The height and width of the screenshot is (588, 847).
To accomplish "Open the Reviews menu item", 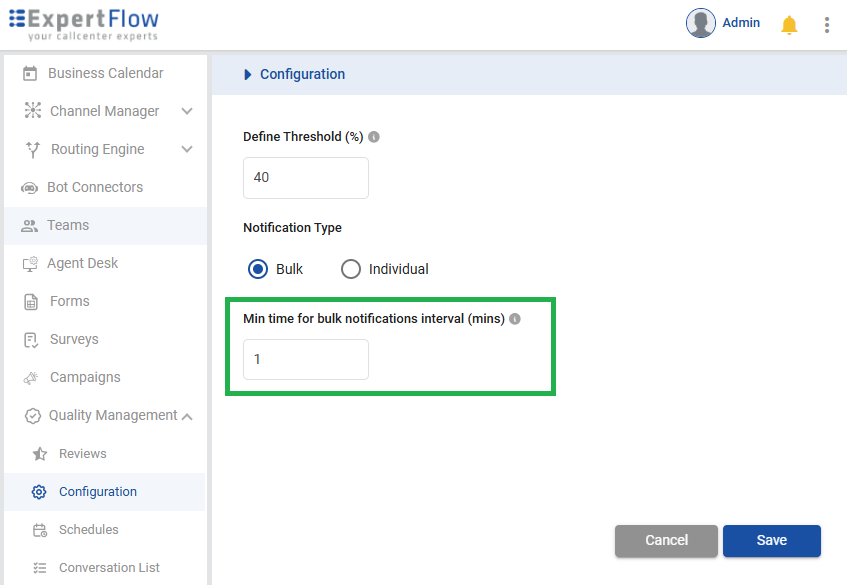I will (82, 454).
